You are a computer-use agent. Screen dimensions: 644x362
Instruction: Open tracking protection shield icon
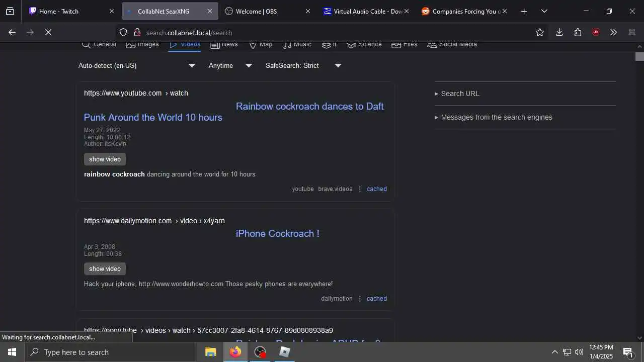(123, 32)
